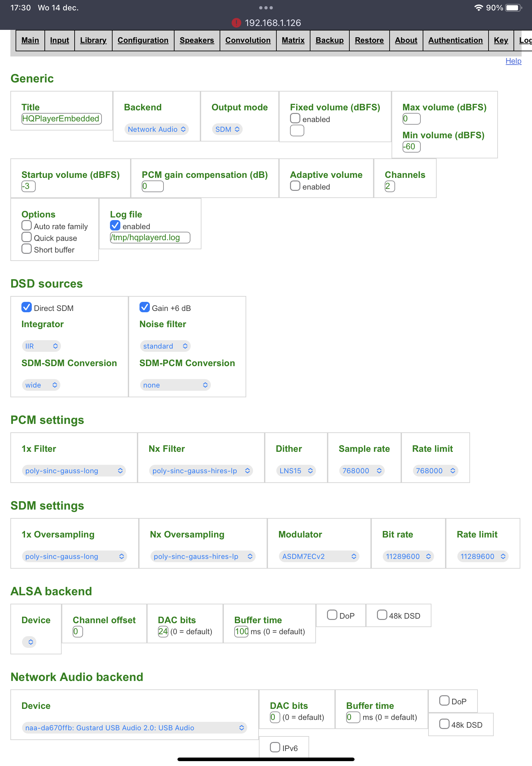Disable the Log file enabled checkbox
532x766 pixels.
(x=115, y=226)
